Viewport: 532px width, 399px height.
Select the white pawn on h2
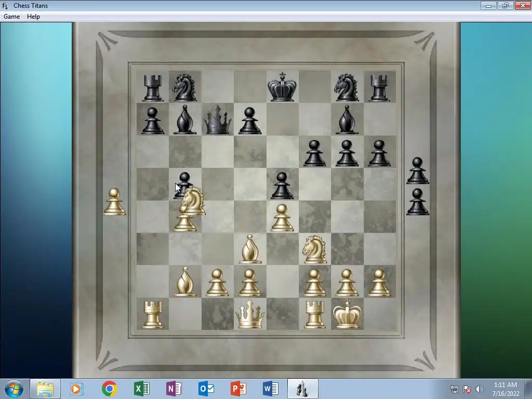[379, 283]
